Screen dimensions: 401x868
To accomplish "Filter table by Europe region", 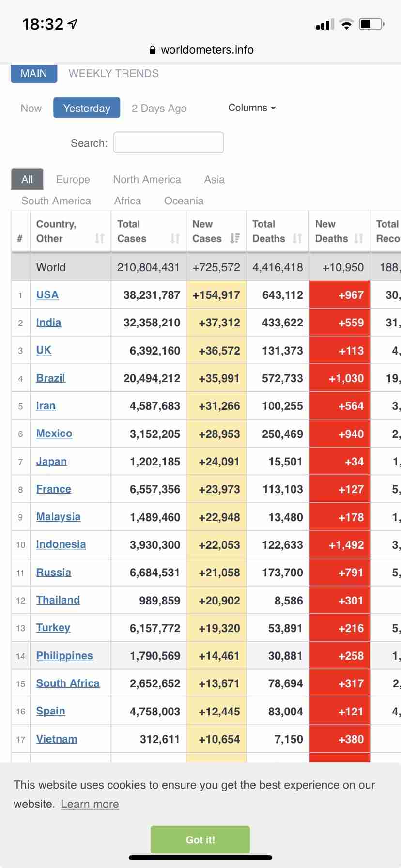I will 73,179.
